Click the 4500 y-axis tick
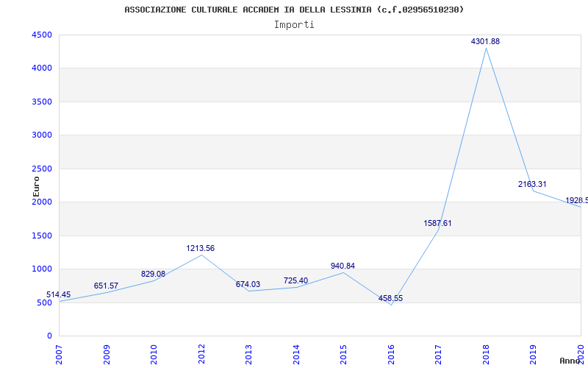This screenshot has height=368, width=588. coord(42,35)
